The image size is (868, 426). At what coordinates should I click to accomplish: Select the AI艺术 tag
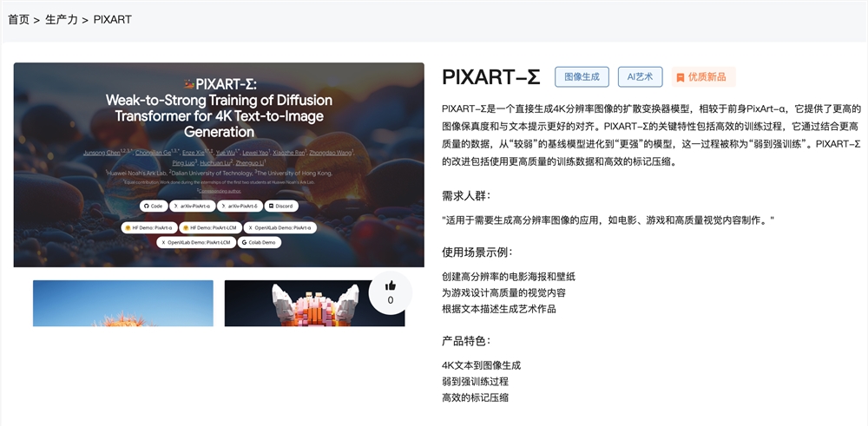point(640,77)
